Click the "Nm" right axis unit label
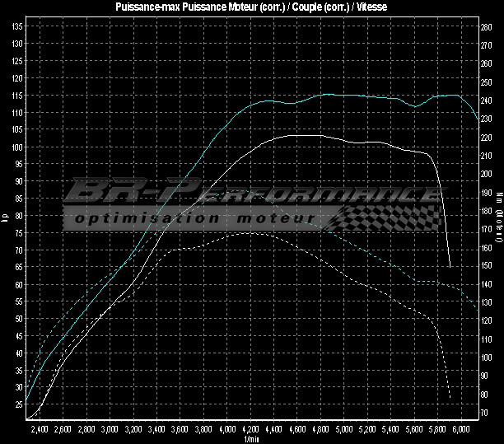The width and height of the screenshot is (504, 444). pos(498,198)
